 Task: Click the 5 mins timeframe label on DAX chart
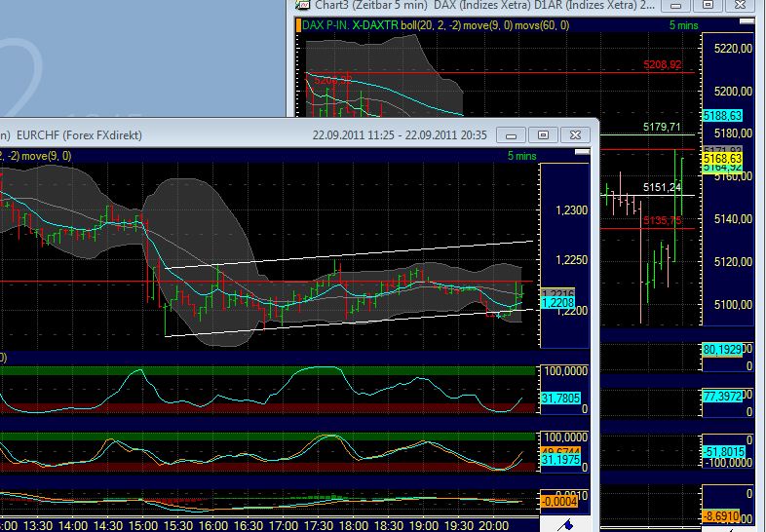pyautogui.click(x=684, y=25)
